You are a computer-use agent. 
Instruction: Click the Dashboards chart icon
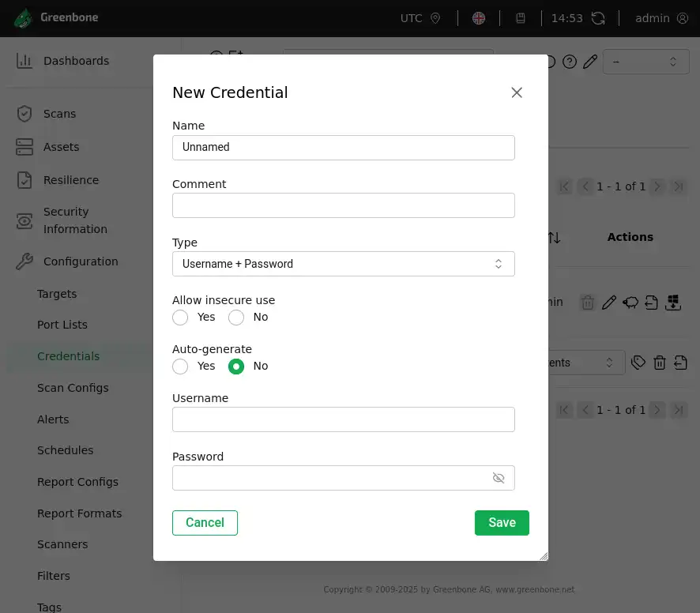(24, 61)
